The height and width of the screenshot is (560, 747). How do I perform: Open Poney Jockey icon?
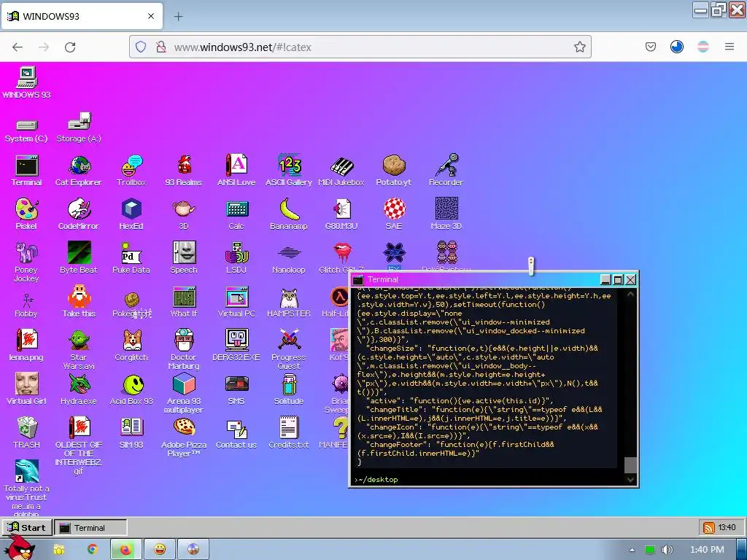click(27, 262)
